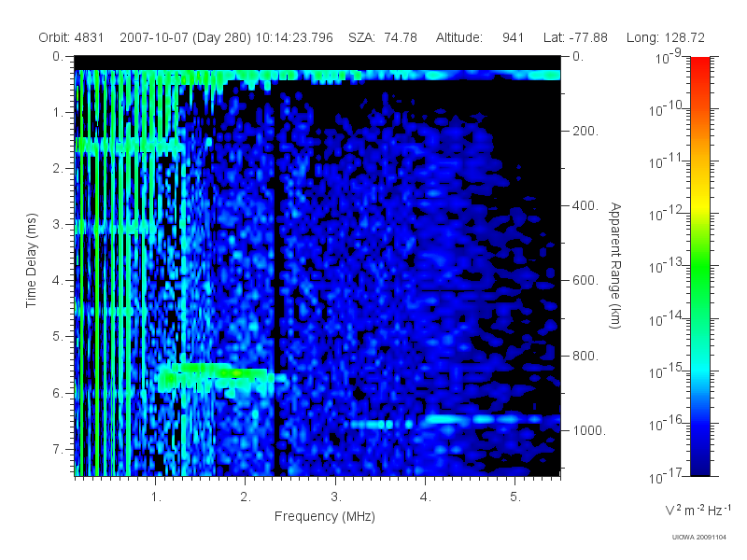Viewport: 747px width, 560px height.
Task: Click the '7.' time delay tick label
Action: [58, 449]
